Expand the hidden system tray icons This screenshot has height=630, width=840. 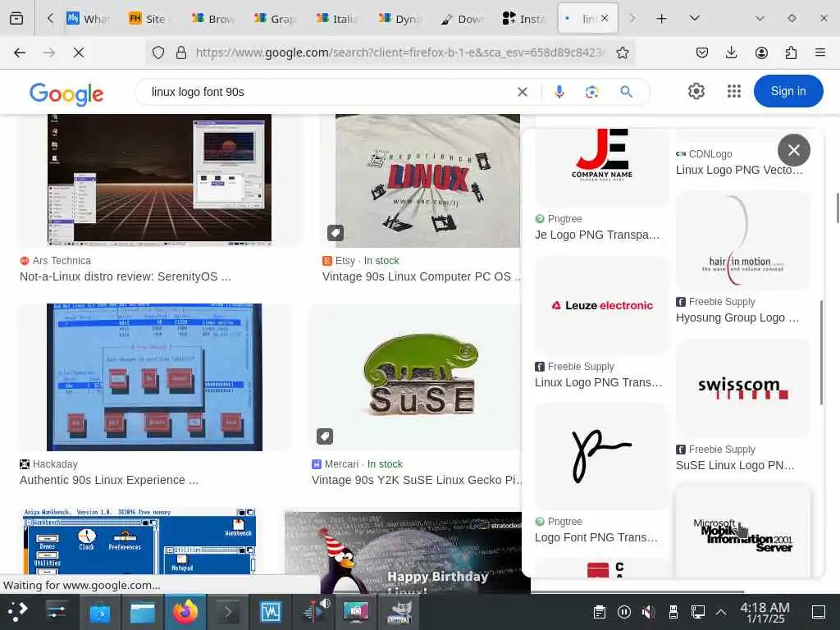[721, 612]
